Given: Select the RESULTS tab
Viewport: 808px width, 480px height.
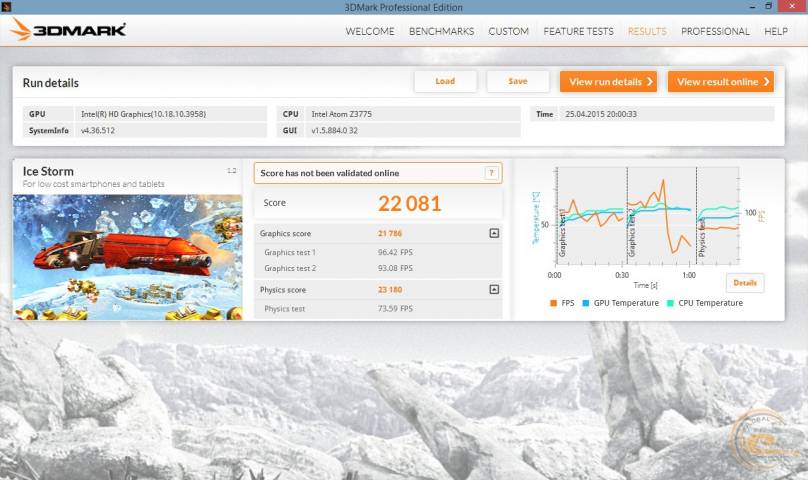Looking at the screenshot, I should point(647,31).
